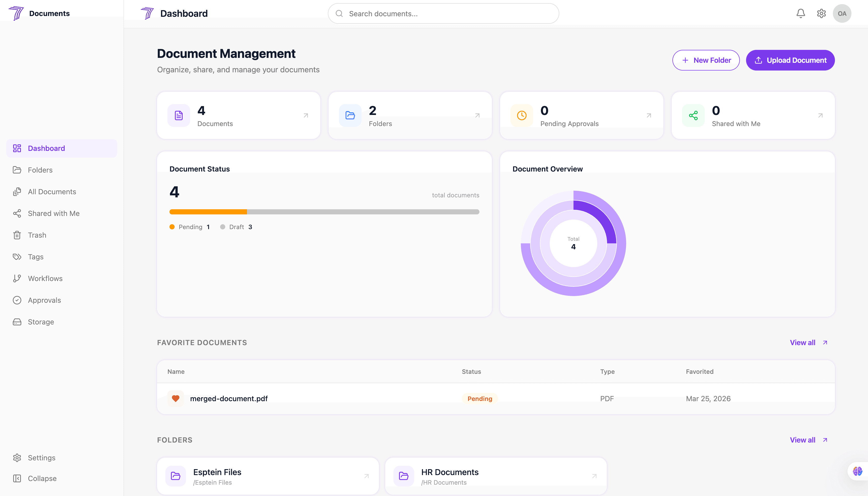Click the Draft legend entry
Screen dimensions: 868x496
[x=236, y=227]
